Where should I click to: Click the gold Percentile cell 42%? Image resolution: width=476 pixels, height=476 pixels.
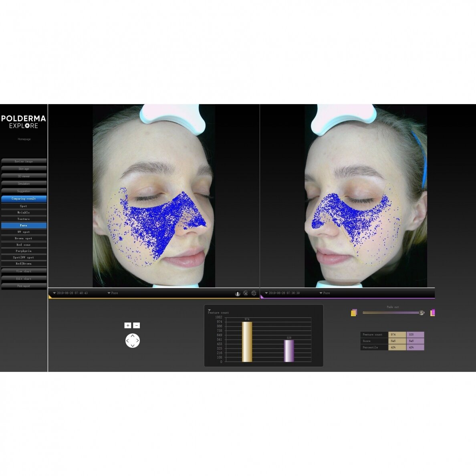click(x=397, y=347)
